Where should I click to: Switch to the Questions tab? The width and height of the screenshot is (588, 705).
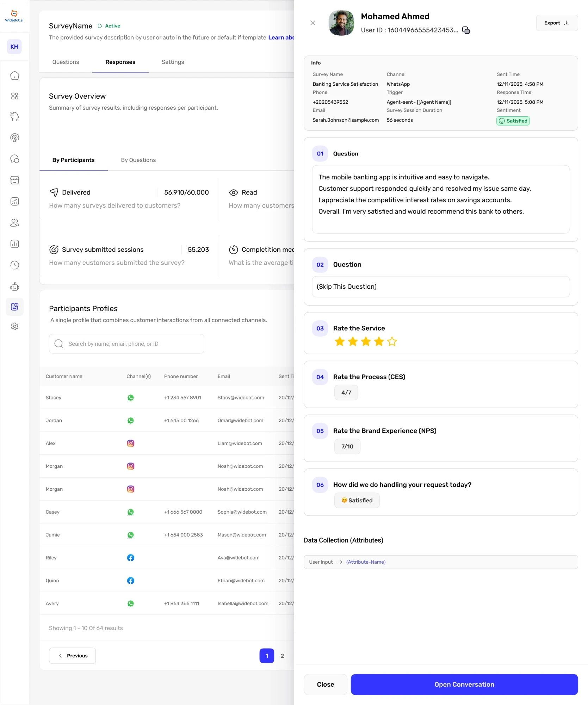click(x=66, y=62)
